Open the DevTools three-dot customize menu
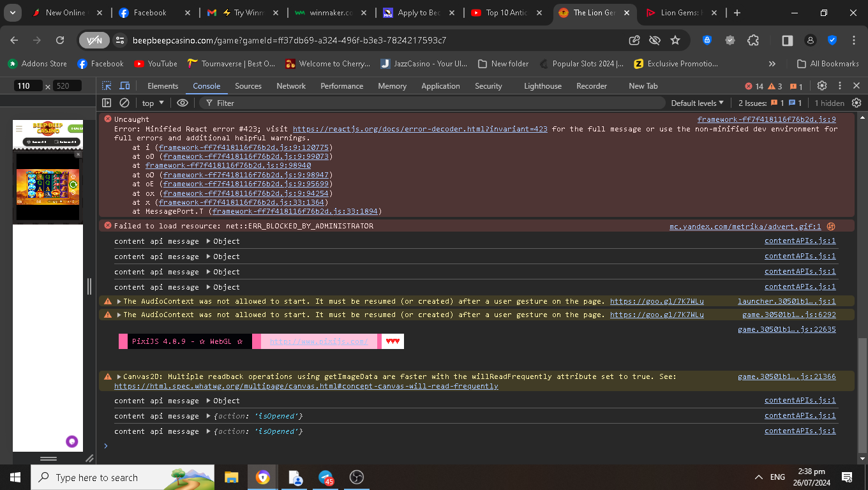 [840, 85]
